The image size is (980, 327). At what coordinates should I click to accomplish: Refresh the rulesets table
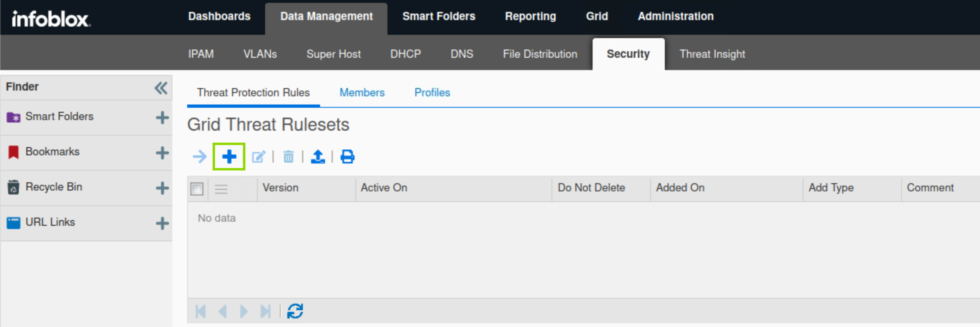[x=295, y=311]
